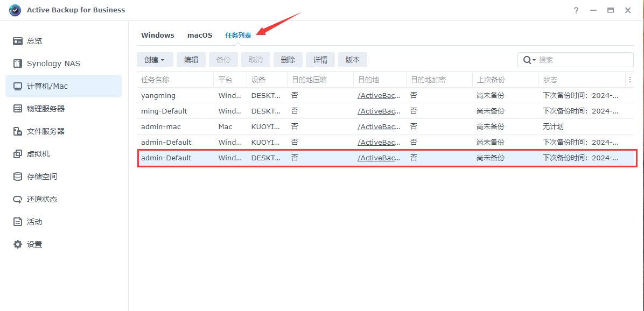Click 尚未备份 in the yangming row
This screenshot has width=644, height=311.
(491, 95)
